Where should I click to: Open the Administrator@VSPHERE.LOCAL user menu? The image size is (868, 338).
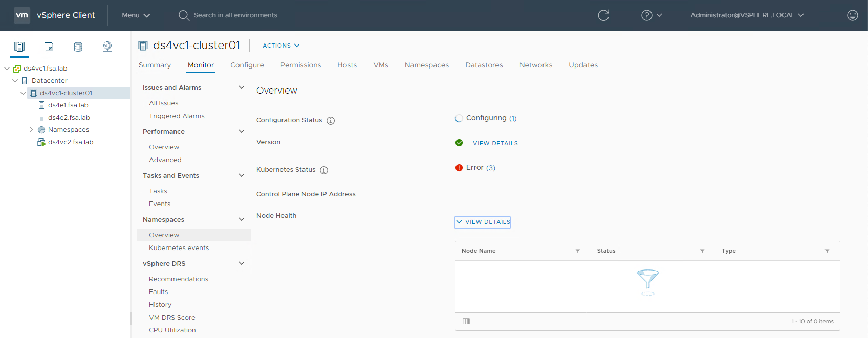[747, 15]
